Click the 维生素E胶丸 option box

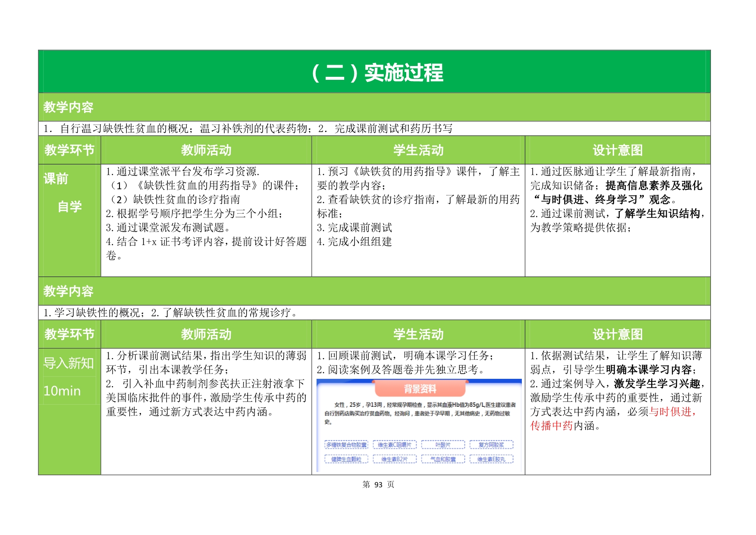[x=491, y=459]
